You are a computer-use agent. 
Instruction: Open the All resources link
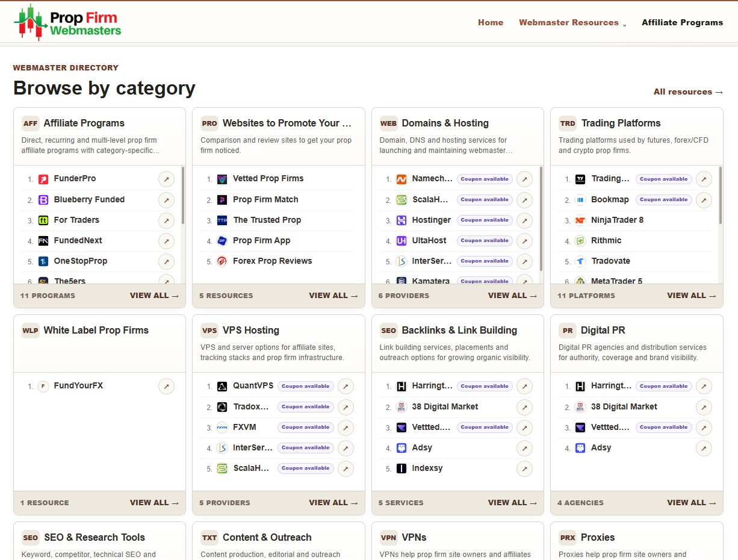click(x=689, y=92)
